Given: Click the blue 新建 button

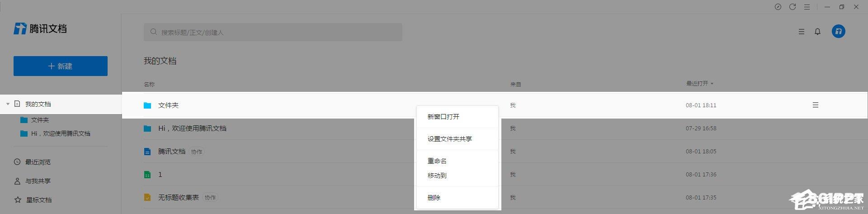Looking at the screenshot, I should 61,66.
